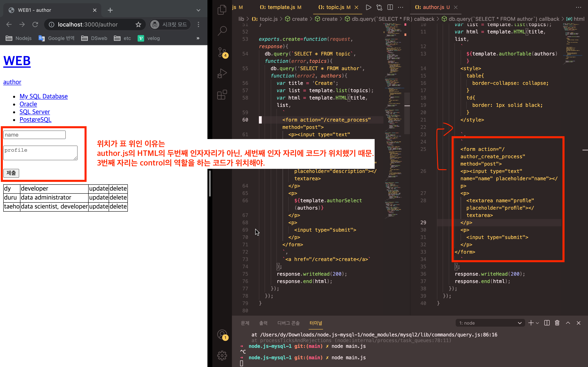The width and height of the screenshot is (588, 367).
Task: Kill terminal with the trash icon
Action: click(x=557, y=323)
